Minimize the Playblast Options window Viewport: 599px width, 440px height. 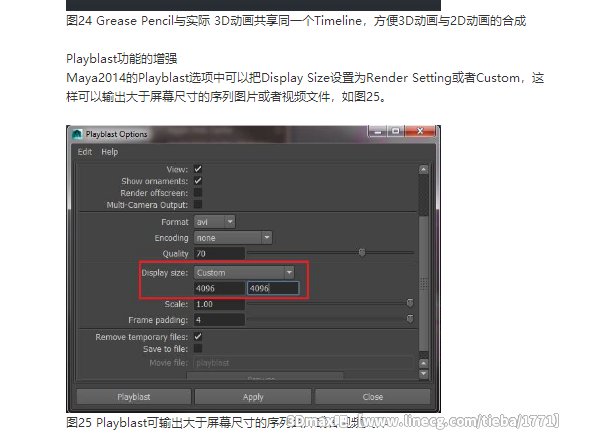point(377,131)
